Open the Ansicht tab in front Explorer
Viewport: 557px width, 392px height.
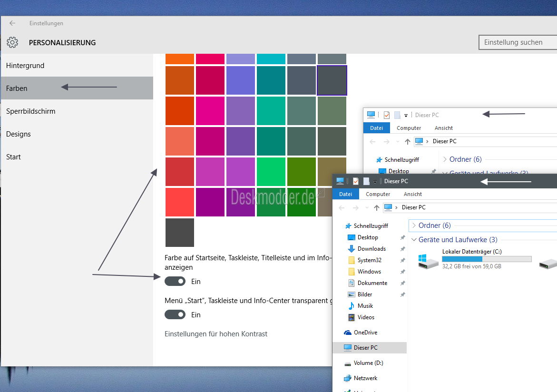point(413,194)
